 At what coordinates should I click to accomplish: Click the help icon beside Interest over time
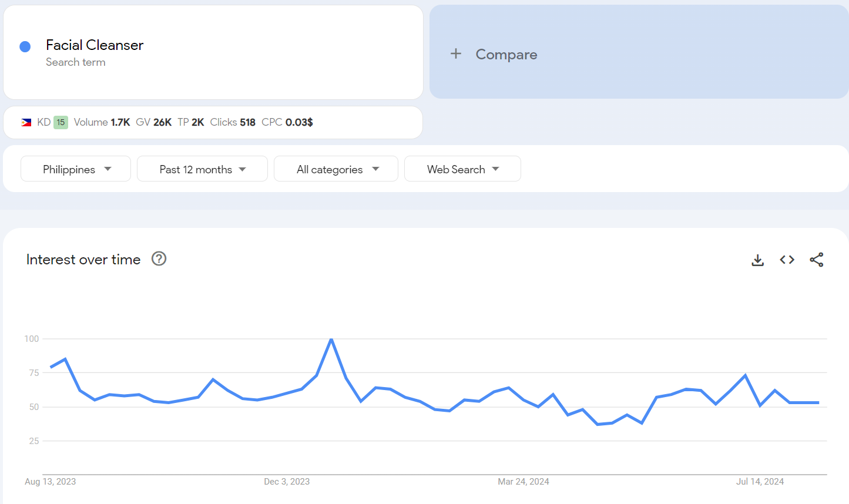[x=159, y=258]
